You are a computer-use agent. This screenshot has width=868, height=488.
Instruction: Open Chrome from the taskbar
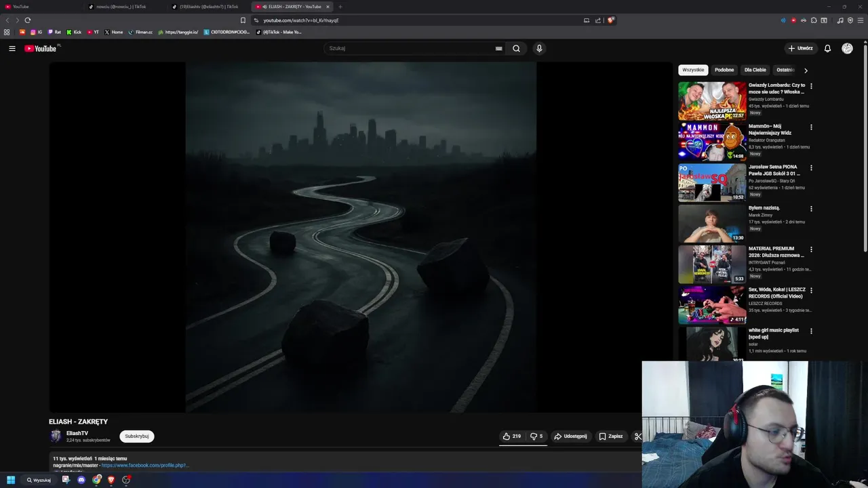pos(97,480)
